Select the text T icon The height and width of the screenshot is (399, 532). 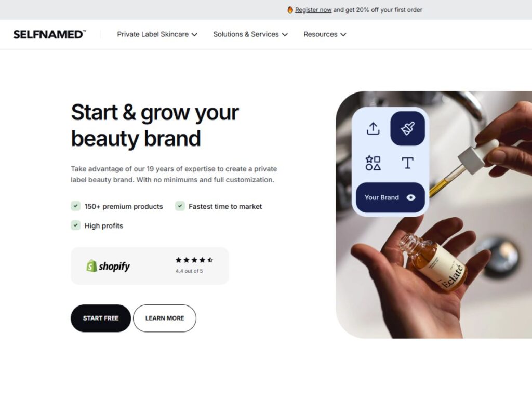click(x=407, y=163)
